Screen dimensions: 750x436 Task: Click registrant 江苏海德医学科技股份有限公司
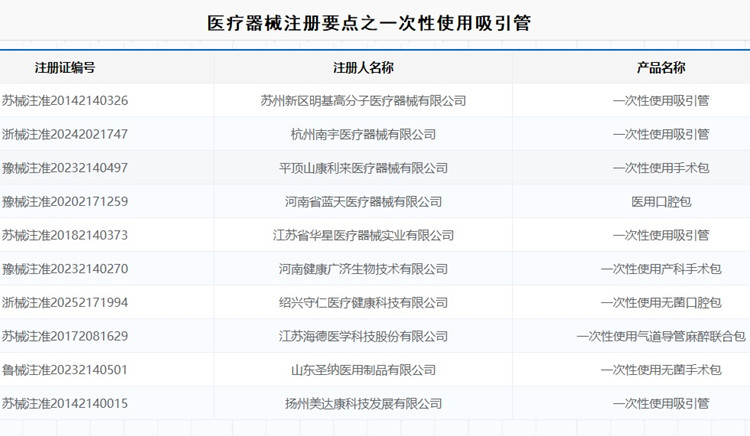click(363, 336)
